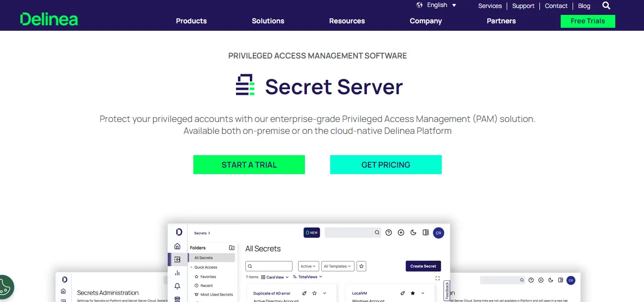Open the vertical Feedback tab
The image size is (644, 302).
tap(447, 291)
